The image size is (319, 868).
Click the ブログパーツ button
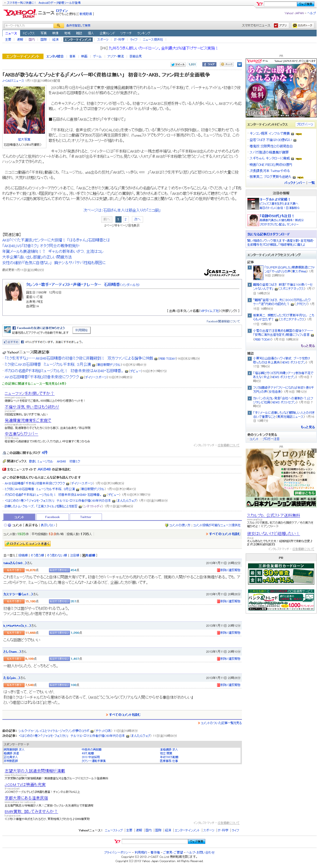305,124
